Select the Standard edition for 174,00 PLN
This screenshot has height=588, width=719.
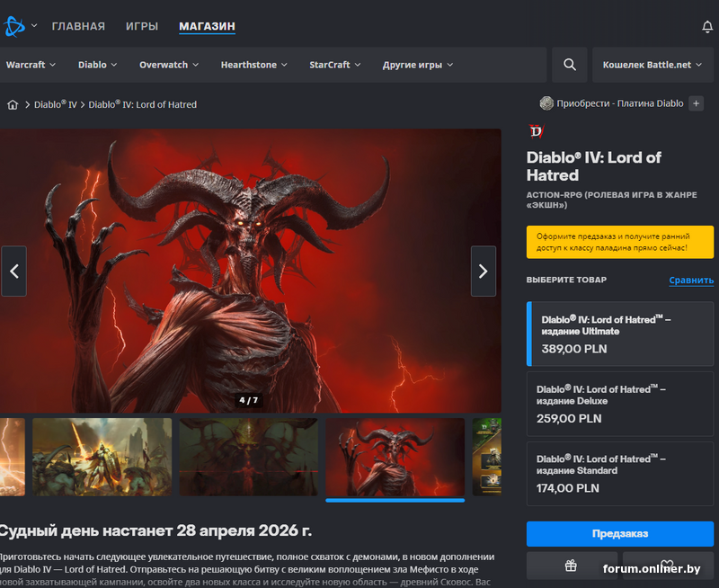[620, 473]
